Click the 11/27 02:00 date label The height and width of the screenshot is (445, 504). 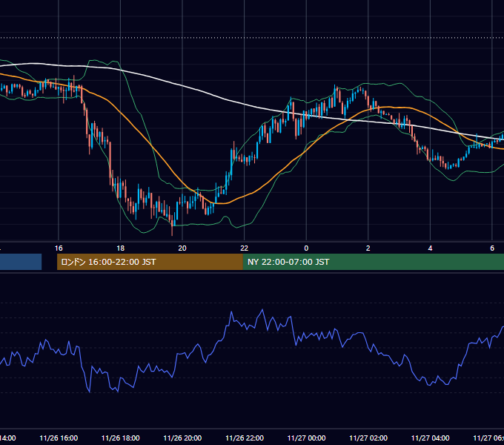pyautogui.click(x=368, y=438)
